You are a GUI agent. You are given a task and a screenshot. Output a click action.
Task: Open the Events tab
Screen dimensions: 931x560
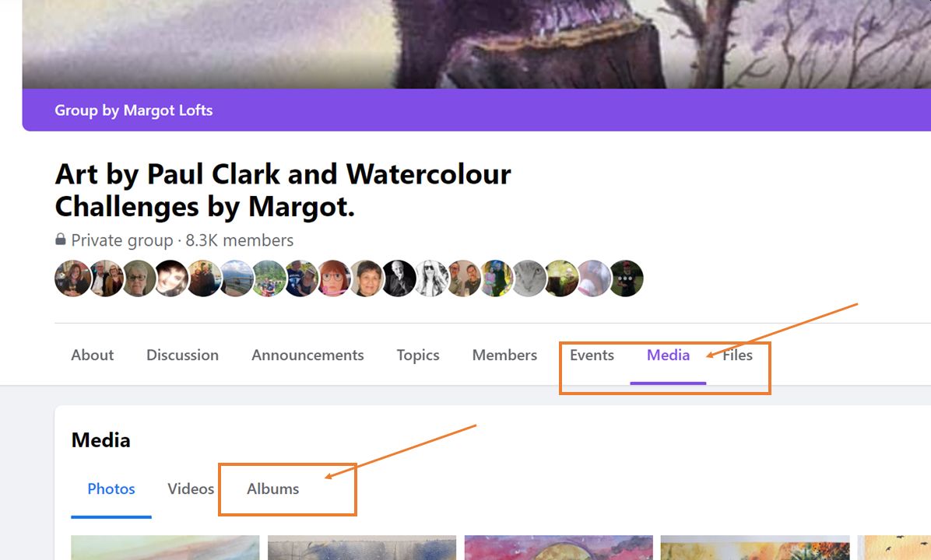pos(592,355)
